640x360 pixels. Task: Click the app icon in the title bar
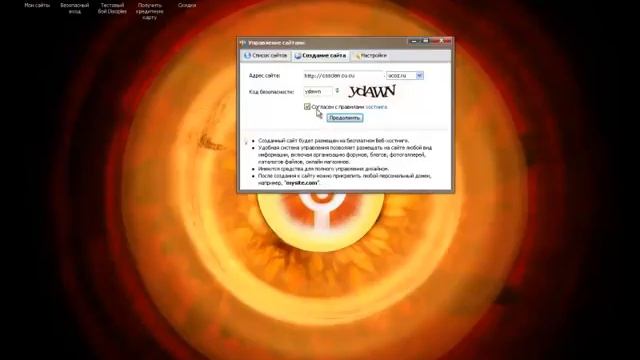pyautogui.click(x=243, y=42)
